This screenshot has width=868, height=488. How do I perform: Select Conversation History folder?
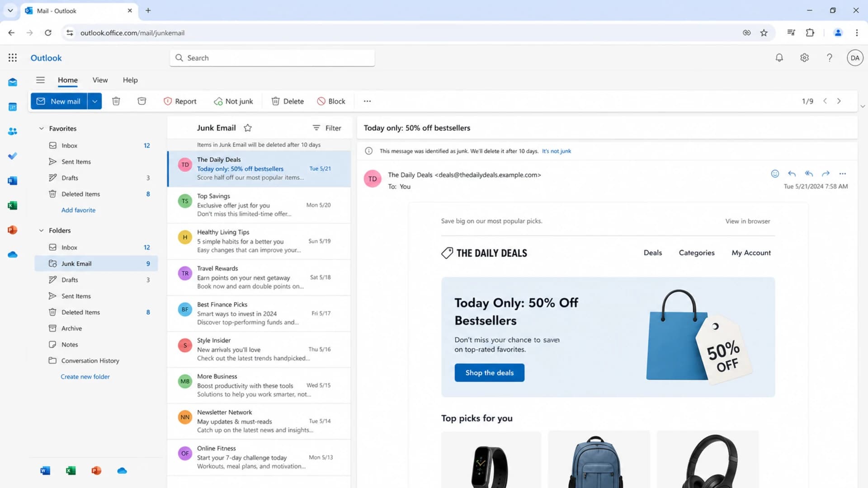96,361
